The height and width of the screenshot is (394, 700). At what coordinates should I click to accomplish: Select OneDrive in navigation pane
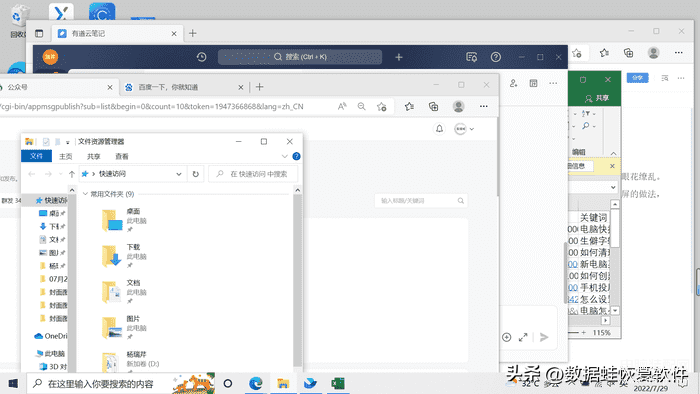(50, 336)
